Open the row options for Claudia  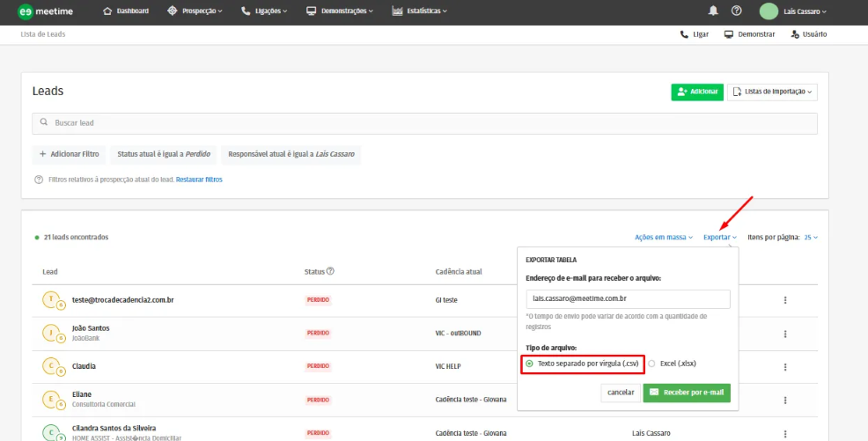click(x=785, y=367)
